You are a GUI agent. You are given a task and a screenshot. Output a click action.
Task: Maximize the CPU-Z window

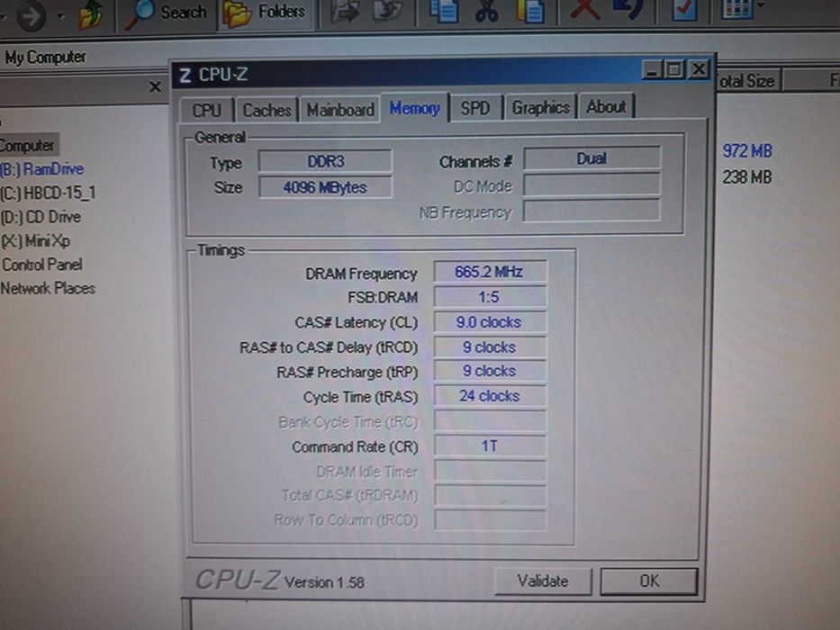tap(675, 69)
